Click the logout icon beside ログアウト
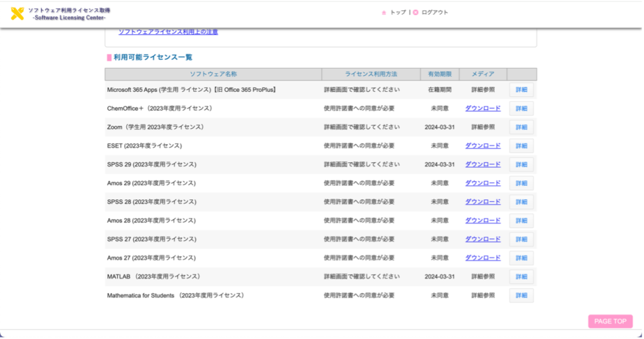Image resolution: width=644 pixels, height=339 pixels. 416,13
